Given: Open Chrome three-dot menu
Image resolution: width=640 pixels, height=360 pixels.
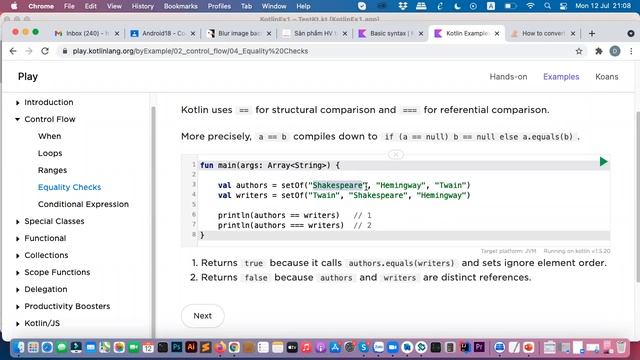Looking at the screenshot, I should point(631,51).
